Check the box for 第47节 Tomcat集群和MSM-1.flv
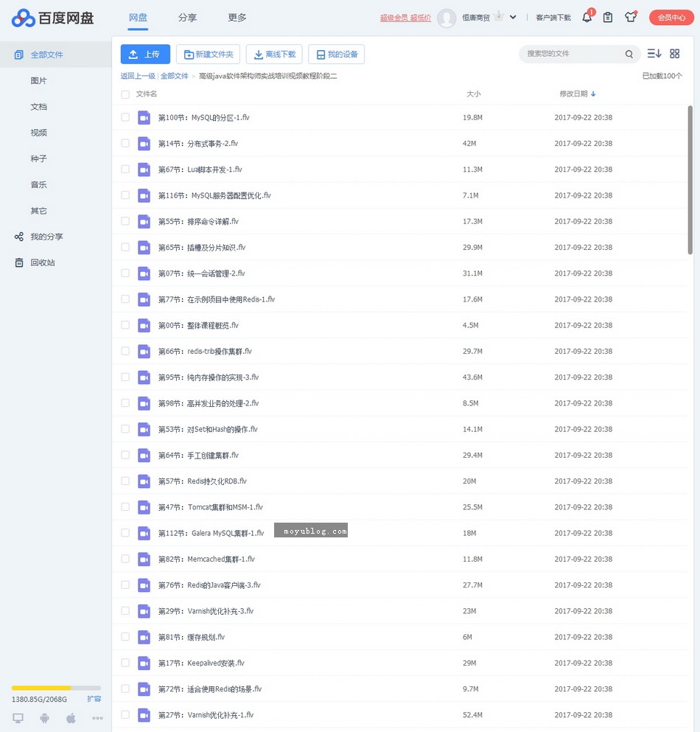Image resolution: width=700 pixels, height=732 pixels. pos(125,506)
